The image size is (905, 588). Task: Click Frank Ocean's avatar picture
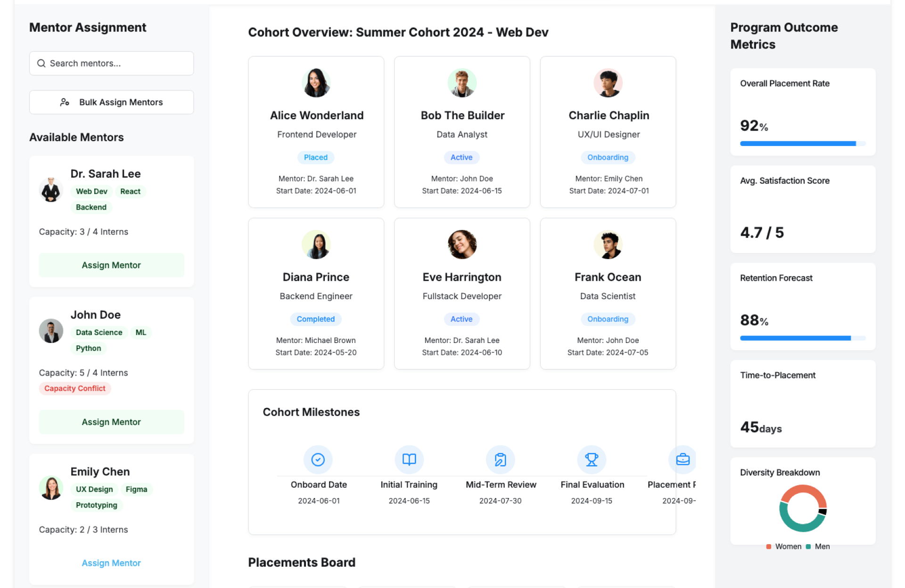pos(608,245)
